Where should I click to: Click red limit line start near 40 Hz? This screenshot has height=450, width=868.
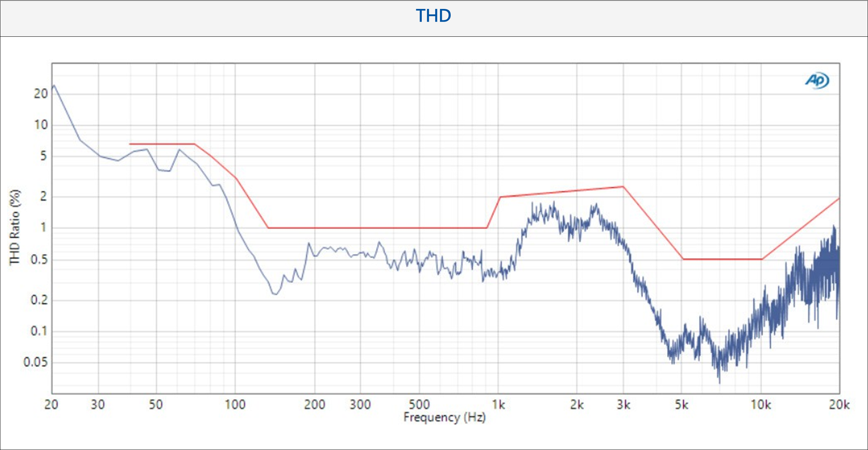130,144
